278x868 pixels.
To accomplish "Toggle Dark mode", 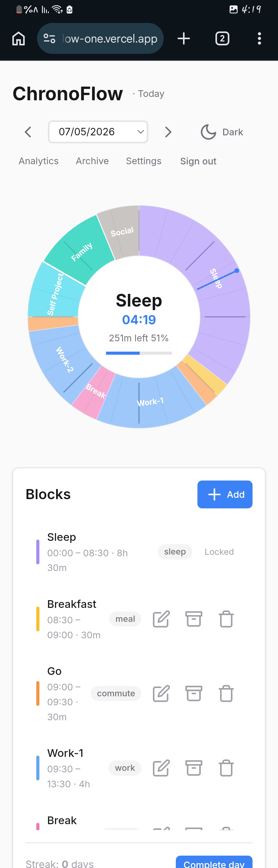I will 221,132.
